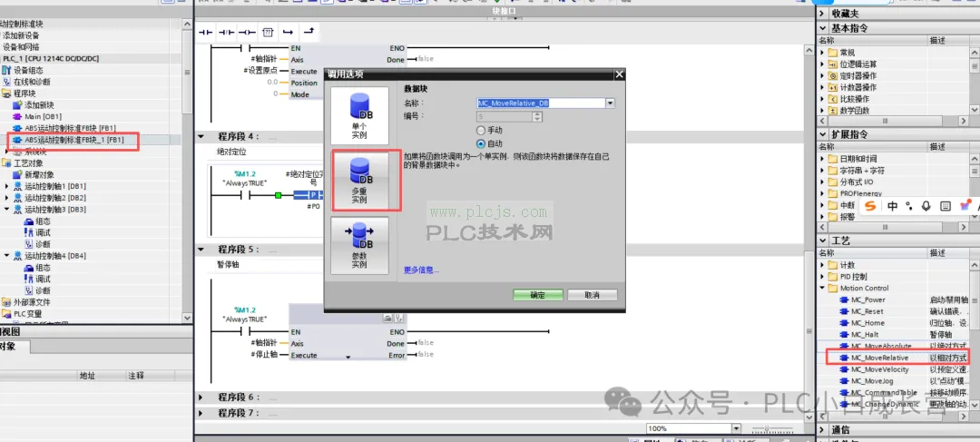Collapse the Motion Control folder
This screenshot has height=442, width=980.
tap(822, 289)
